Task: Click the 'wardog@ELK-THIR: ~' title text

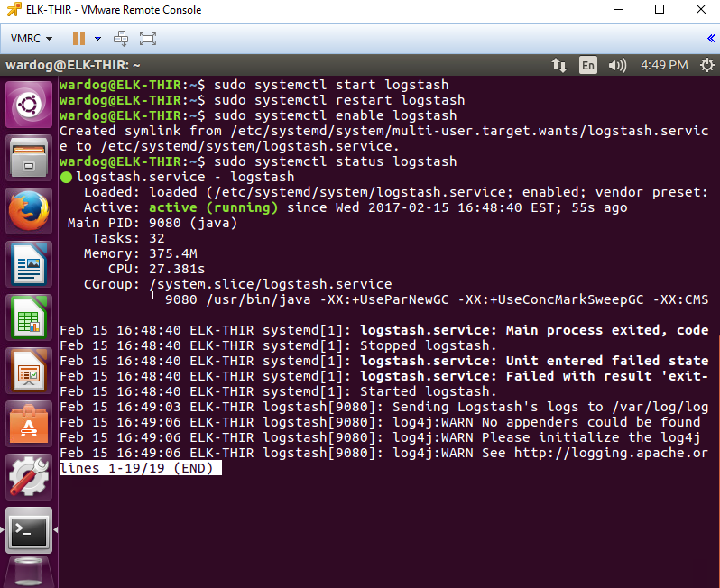Action: [73, 65]
